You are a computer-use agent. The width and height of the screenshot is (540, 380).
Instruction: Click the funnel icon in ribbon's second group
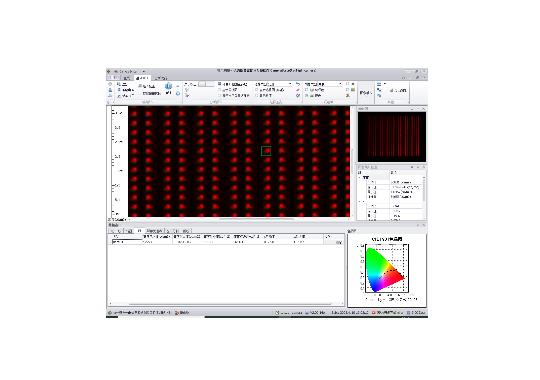(x=187, y=90)
